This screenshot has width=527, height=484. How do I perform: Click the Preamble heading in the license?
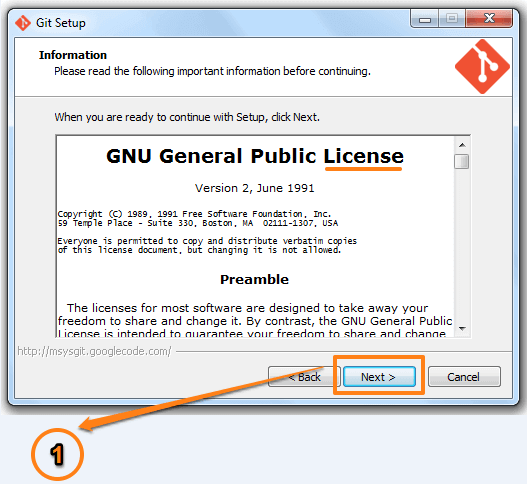point(254,279)
